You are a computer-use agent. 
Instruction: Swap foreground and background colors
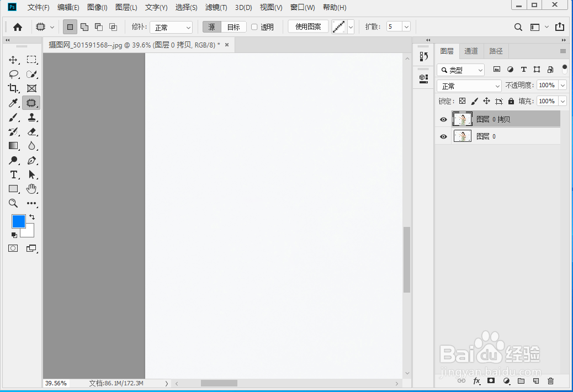pyautogui.click(x=32, y=217)
